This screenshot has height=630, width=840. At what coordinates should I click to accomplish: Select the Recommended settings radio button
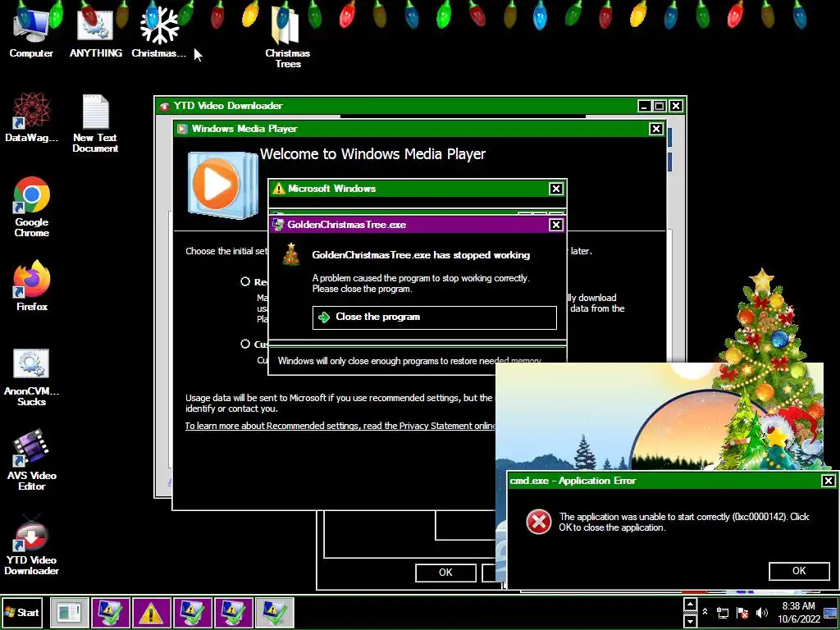click(x=245, y=282)
